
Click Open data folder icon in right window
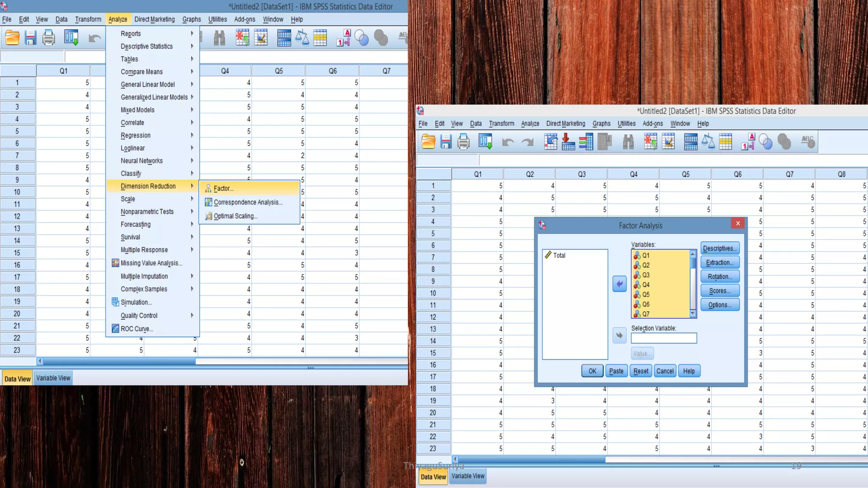click(428, 141)
